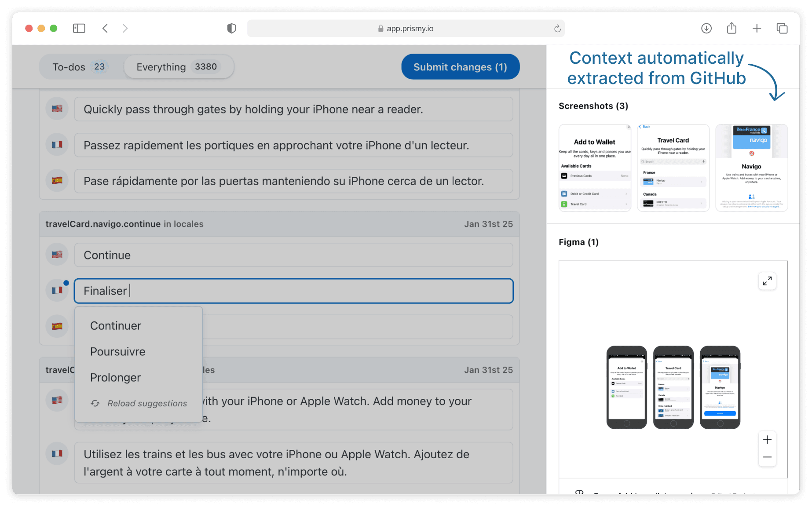Zoom in on the Figma preview with the plus control
This screenshot has width=812, height=507.
(x=767, y=439)
